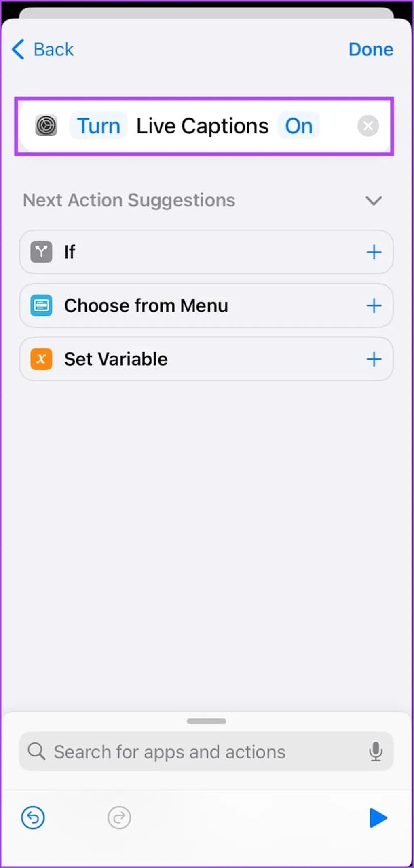Screen dimensions: 414x868
Task: Tap Done to finish shortcut
Action: click(371, 49)
